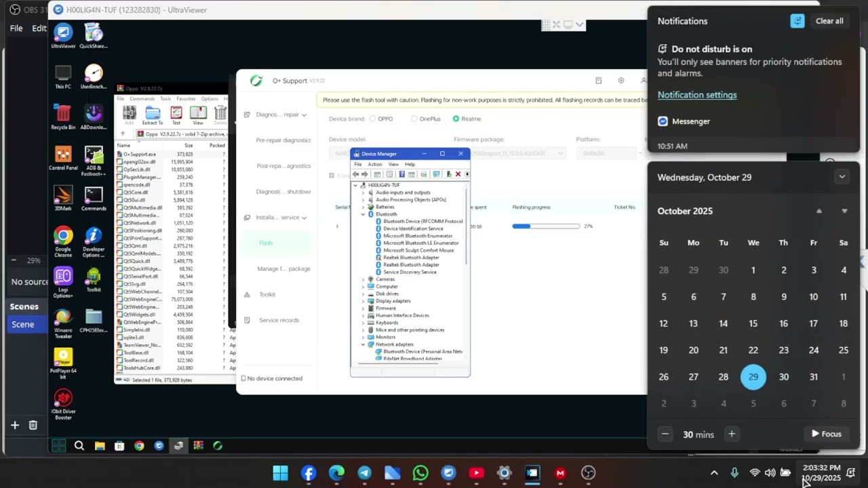Click the Add button in archive toolbar
The image size is (868, 488).
(x=129, y=115)
